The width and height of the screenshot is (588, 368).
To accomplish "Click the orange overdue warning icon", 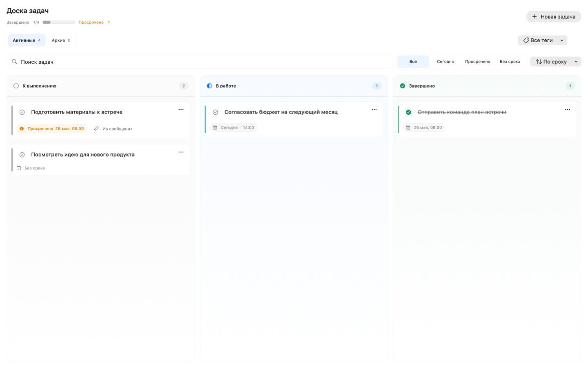I will click(22, 128).
